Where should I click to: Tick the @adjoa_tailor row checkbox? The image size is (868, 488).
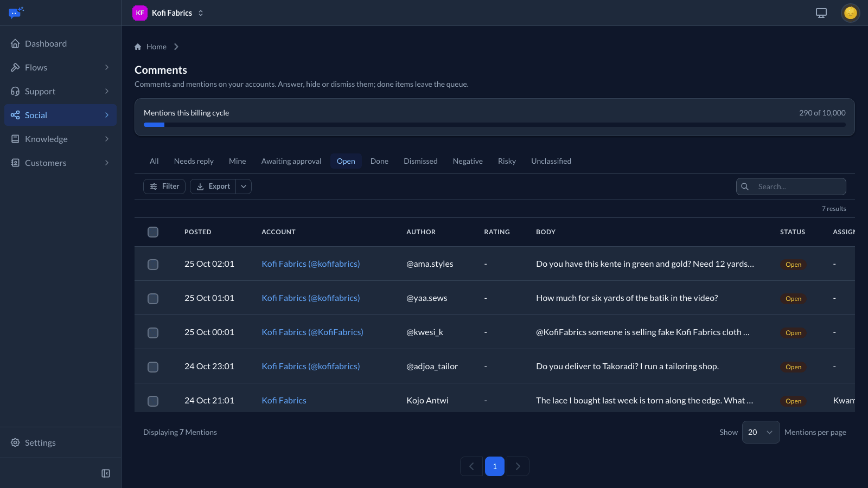click(x=153, y=367)
